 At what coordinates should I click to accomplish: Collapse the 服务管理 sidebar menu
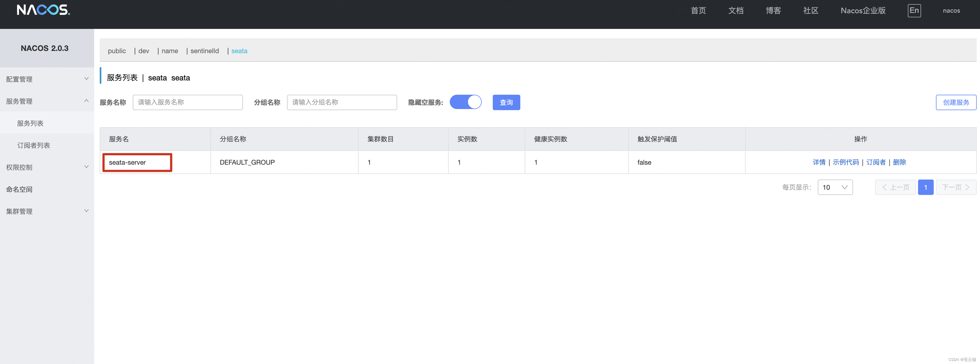click(x=47, y=101)
